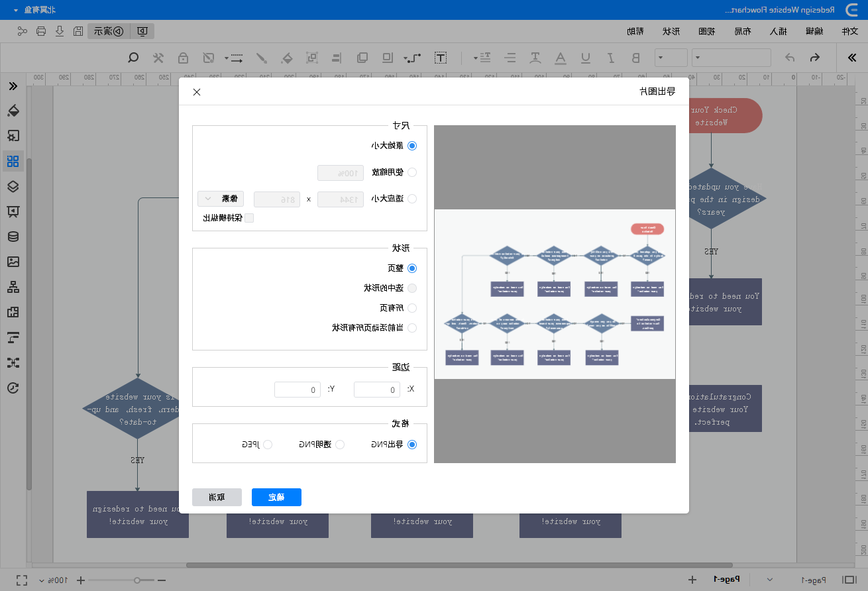Viewport: 868px width, 591px height.
Task: Select the 适应大小 radio button
Action: pyautogui.click(x=412, y=199)
